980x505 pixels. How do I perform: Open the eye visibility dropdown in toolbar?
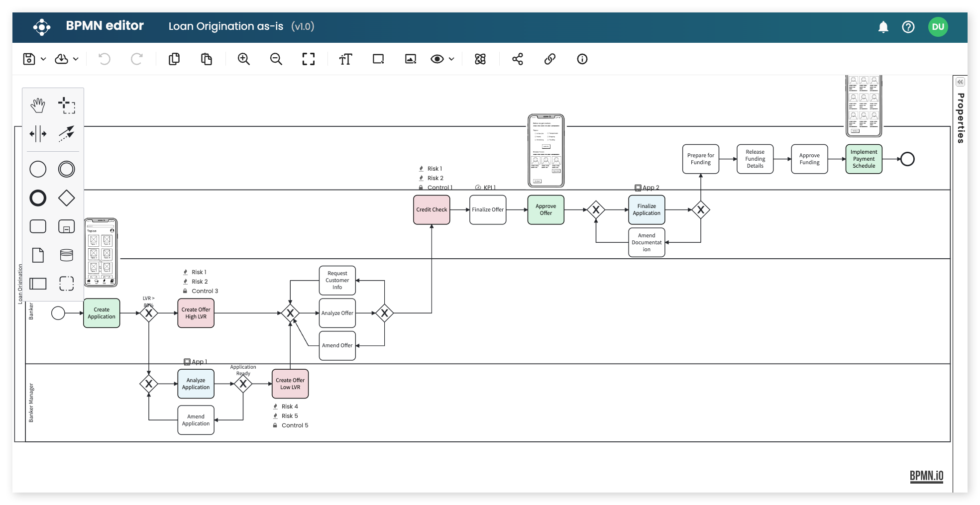click(x=452, y=60)
